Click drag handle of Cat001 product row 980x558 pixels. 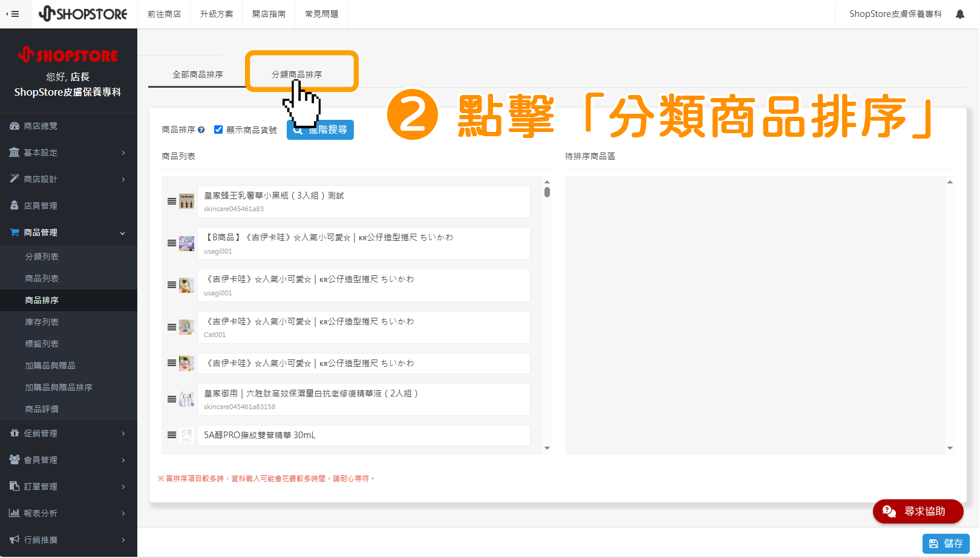172,327
